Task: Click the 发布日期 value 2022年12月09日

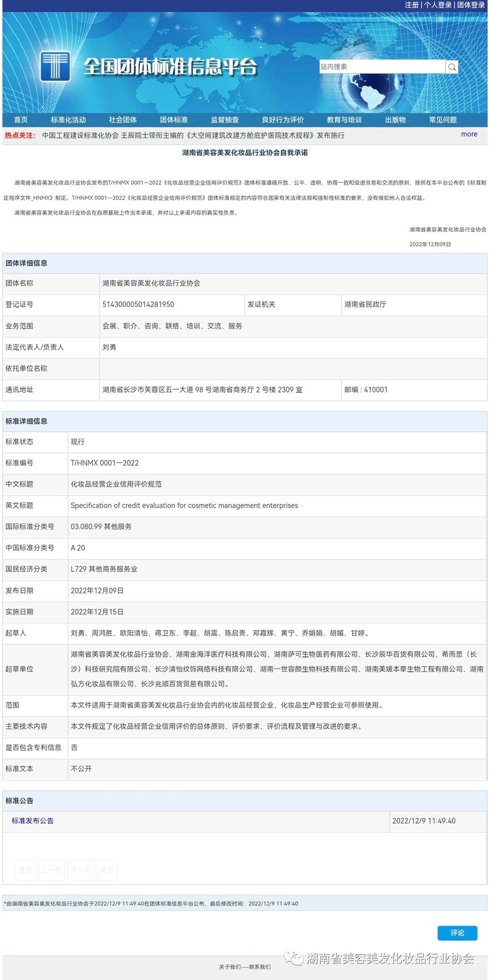Action: pos(97,591)
